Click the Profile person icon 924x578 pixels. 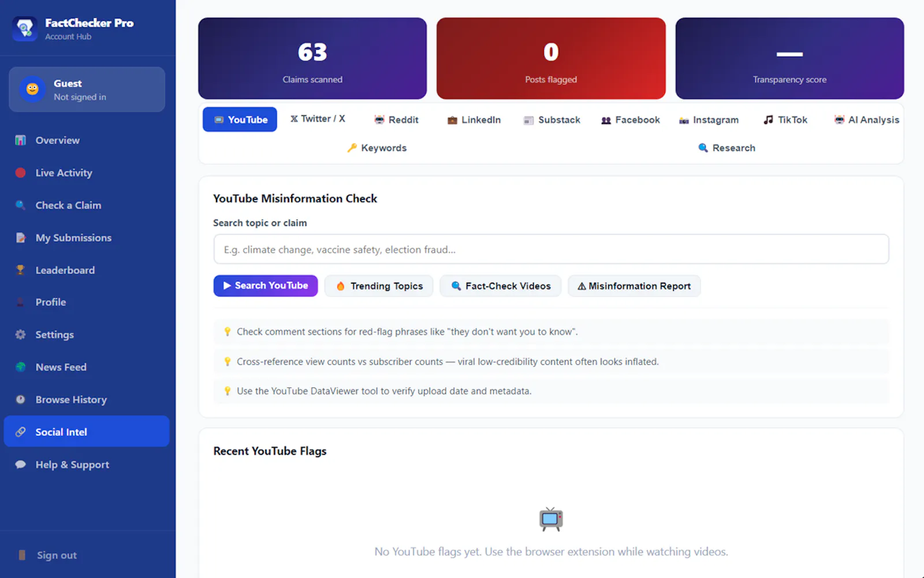pos(21,302)
